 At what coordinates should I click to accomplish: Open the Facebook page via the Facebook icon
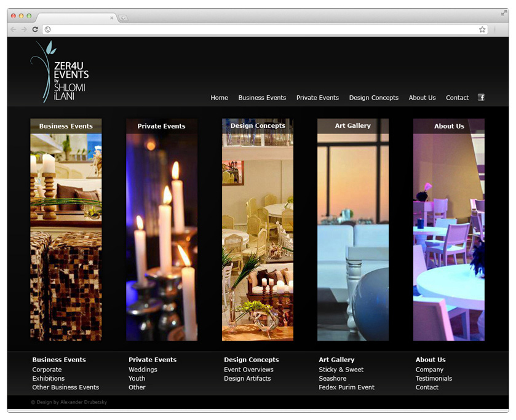[481, 97]
